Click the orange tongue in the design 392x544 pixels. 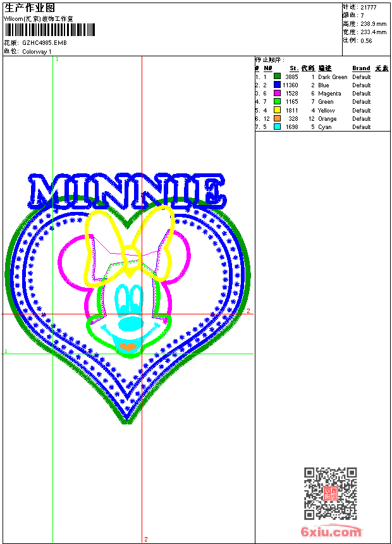pyautogui.click(x=128, y=346)
